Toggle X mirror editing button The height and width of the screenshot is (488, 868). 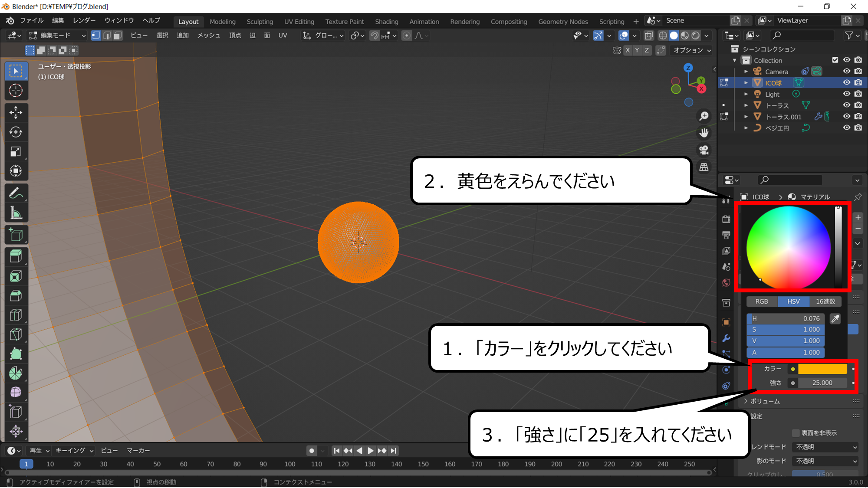[x=628, y=50]
